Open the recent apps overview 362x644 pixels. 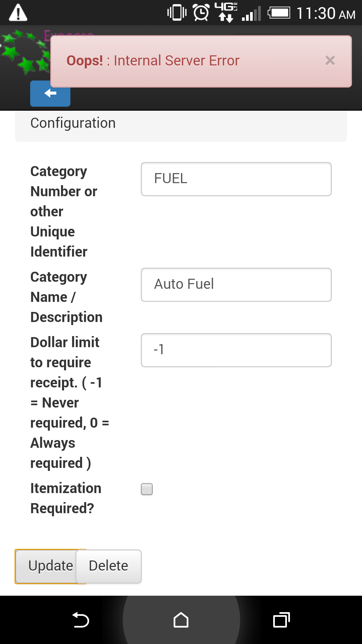point(281,620)
